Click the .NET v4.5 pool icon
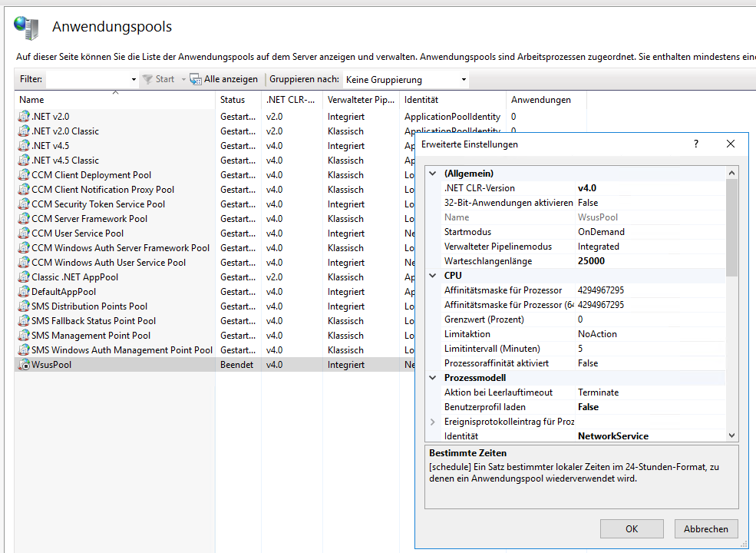The image size is (756, 553). coord(24,145)
